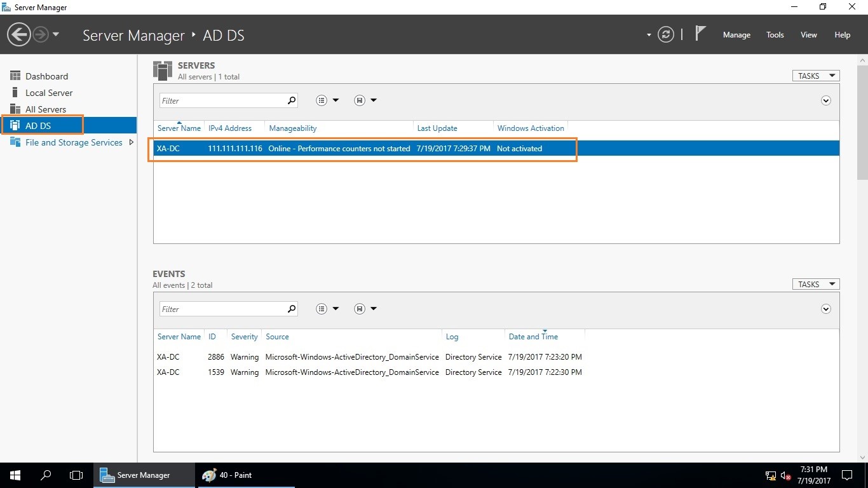This screenshot has height=488, width=868.
Task: Click the Events filter text box
Action: click(x=222, y=309)
